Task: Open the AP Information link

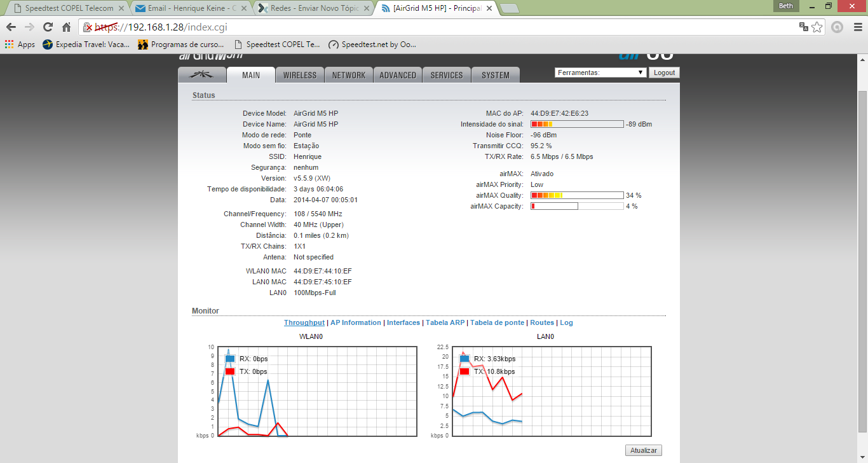Action: tap(356, 322)
